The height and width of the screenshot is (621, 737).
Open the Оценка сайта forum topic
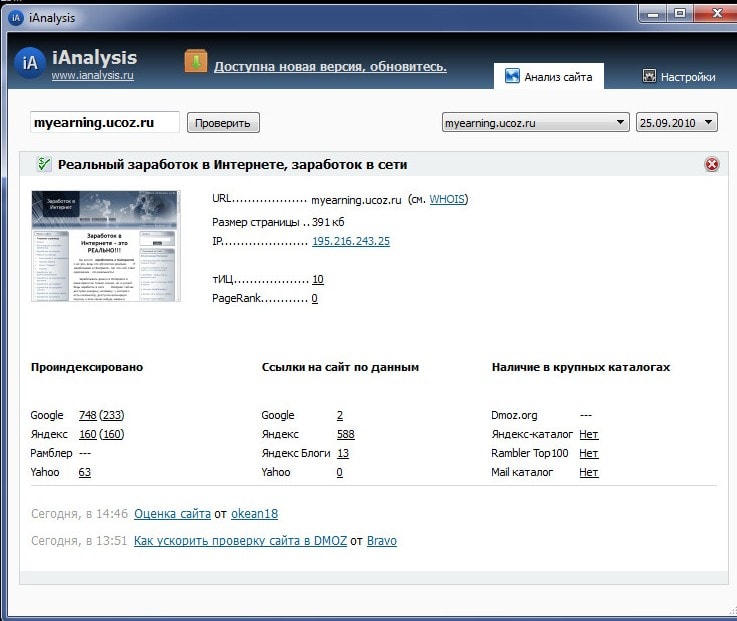[x=172, y=513]
